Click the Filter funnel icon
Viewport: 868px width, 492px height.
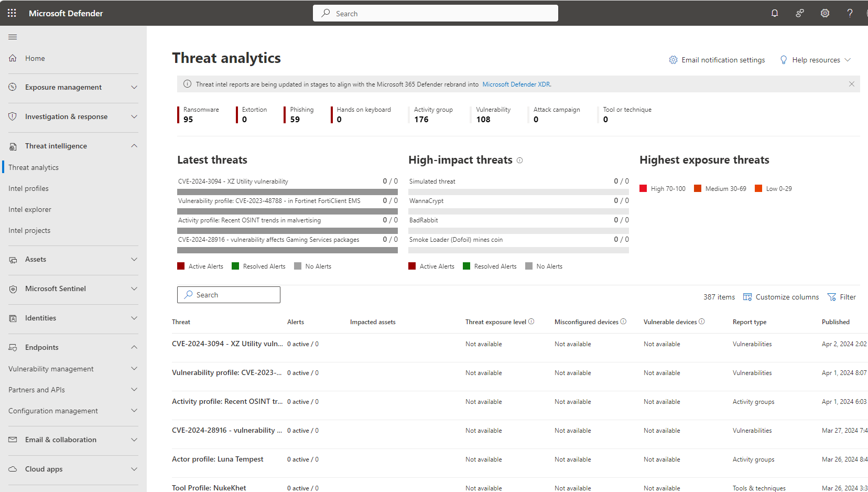point(832,297)
